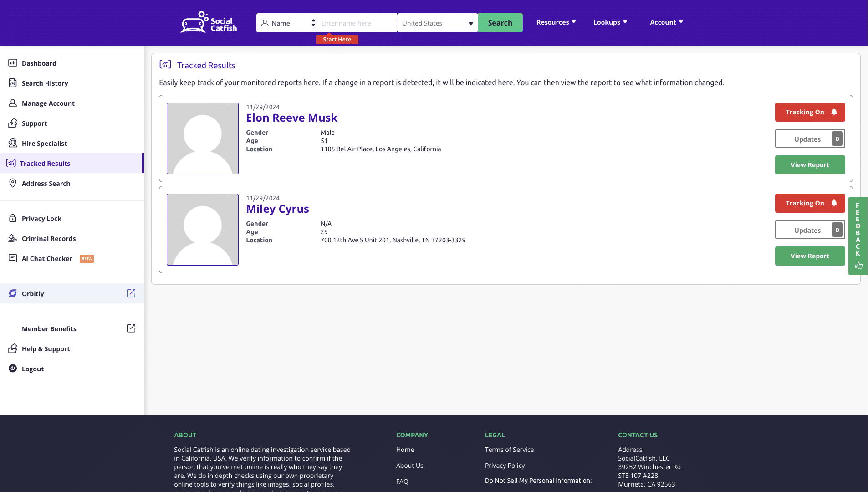
Task: Toggle tracking for Miley Cyrus
Action: pos(810,203)
